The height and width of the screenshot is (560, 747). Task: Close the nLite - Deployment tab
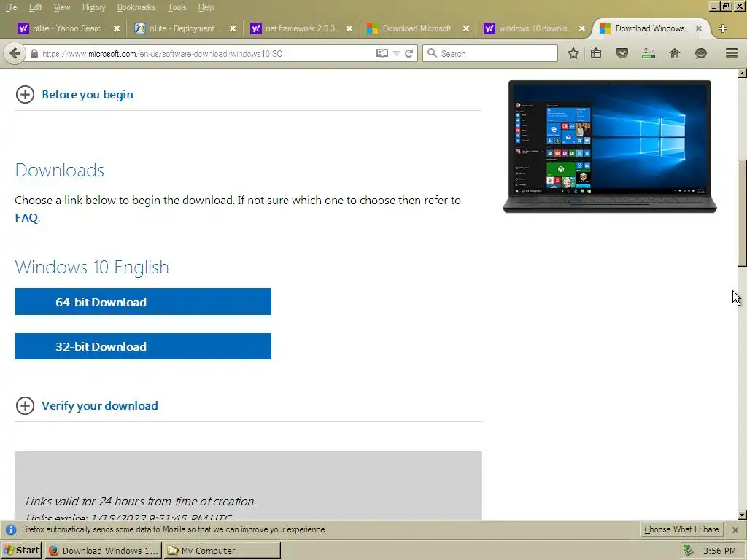(x=233, y=28)
